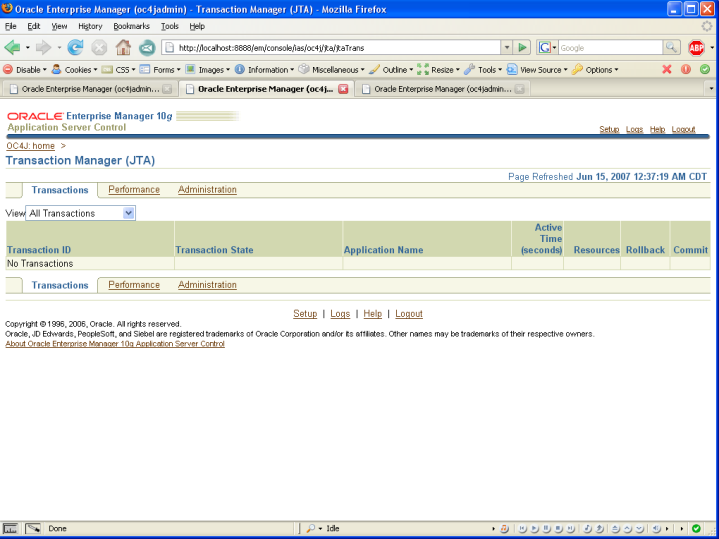Click the red exclamation error icon
719x539 pixels.
[x=686, y=69]
